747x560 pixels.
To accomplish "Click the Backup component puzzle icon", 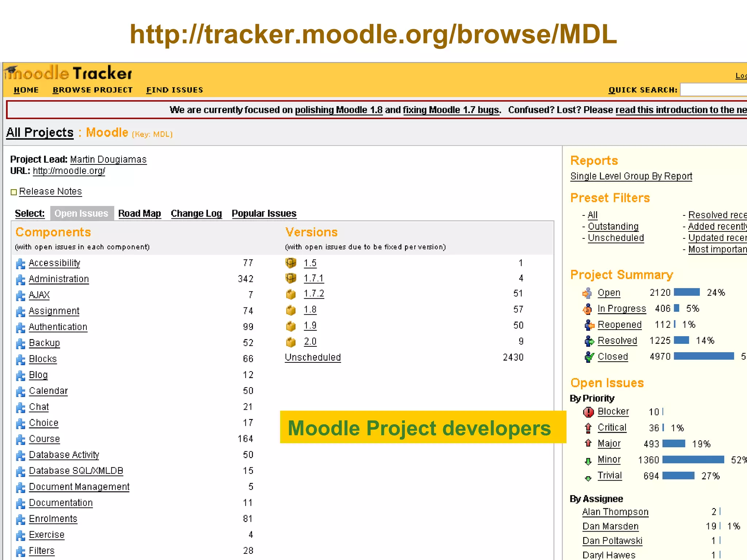I will click(x=21, y=344).
